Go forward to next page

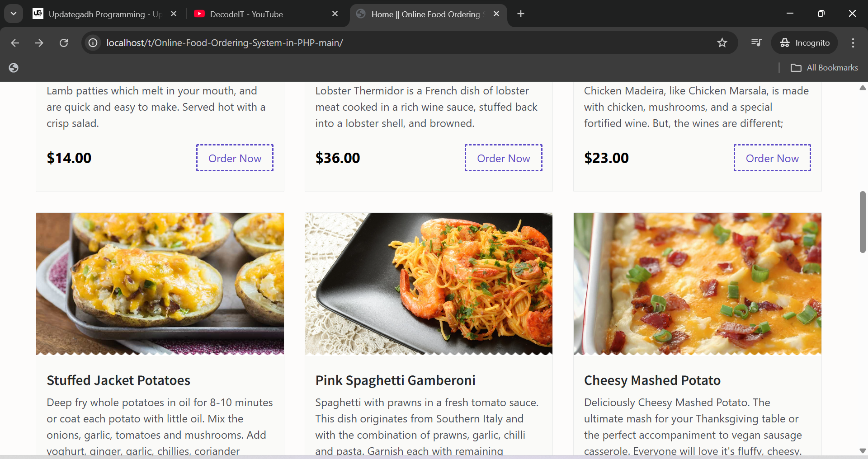pos(39,43)
